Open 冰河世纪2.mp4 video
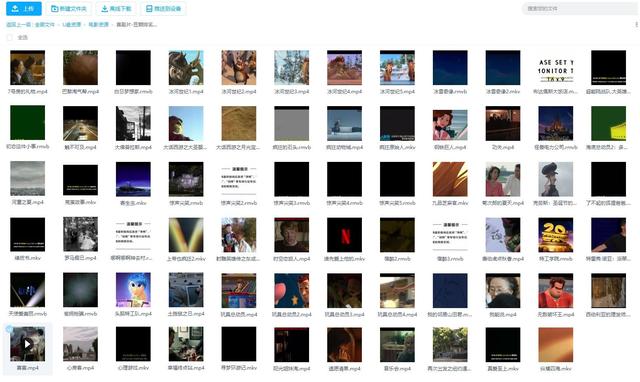This screenshot has height=382, width=640. click(239, 68)
